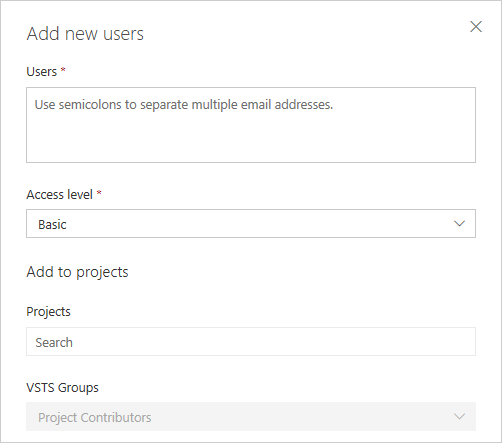Click the Add to projects heading
This screenshot has height=443, width=502.
click(77, 272)
